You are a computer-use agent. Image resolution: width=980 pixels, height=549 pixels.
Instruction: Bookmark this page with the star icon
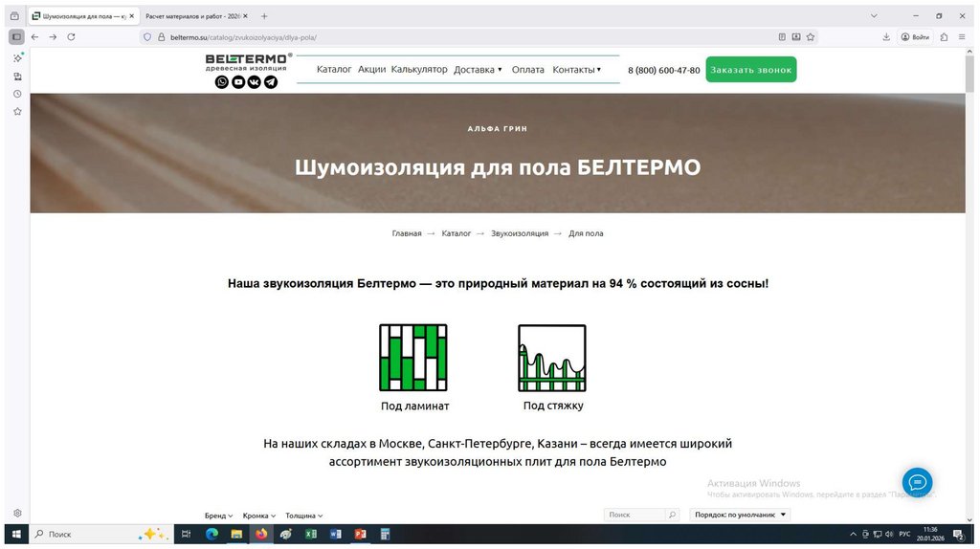(x=811, y=37)
